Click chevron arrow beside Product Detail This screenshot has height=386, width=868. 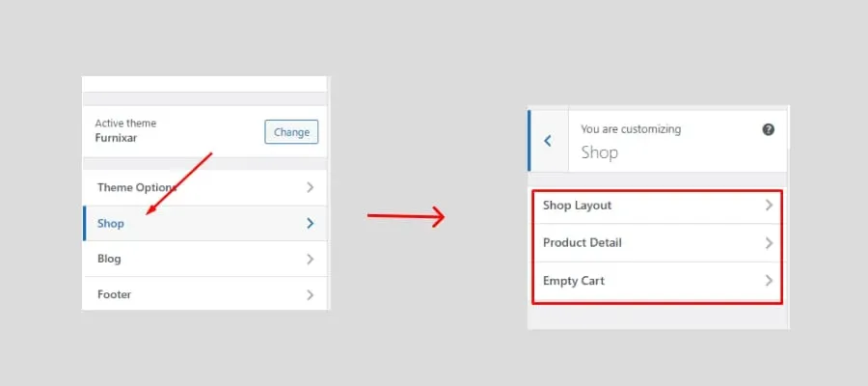[x=769, y=243]
